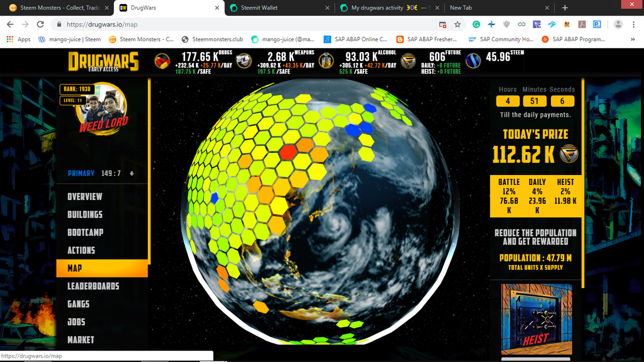Click the Heist 2% prize share
Image resolution: width=644 pixels, height=362 pixels.
[x=565, y=192]
